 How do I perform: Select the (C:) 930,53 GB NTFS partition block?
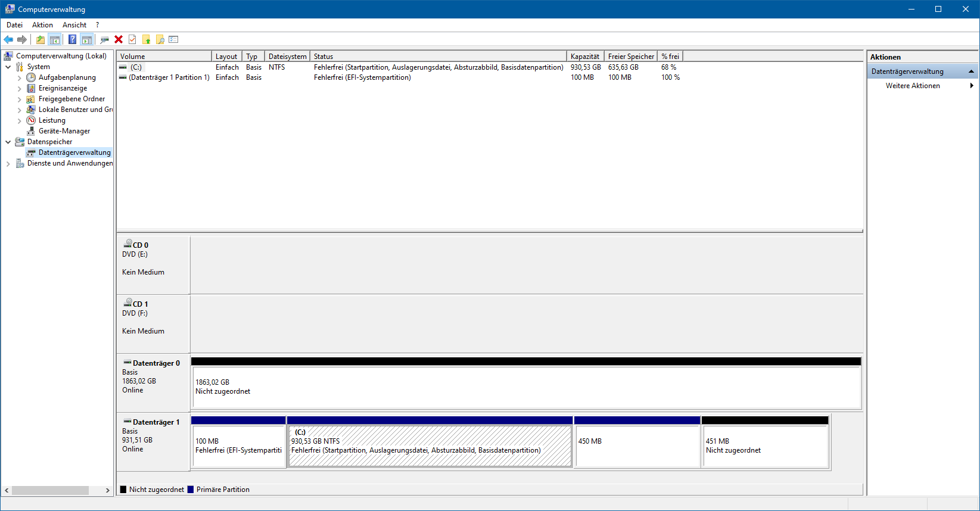pos(430,445)
